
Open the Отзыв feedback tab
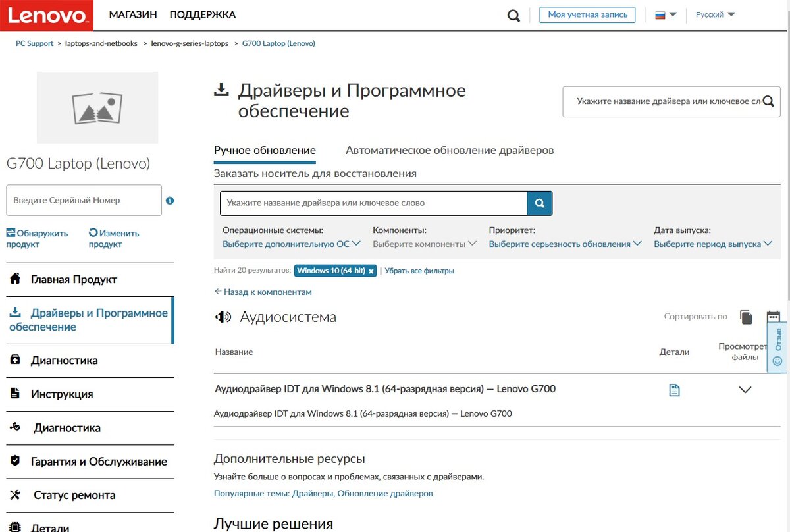point(778,347)
